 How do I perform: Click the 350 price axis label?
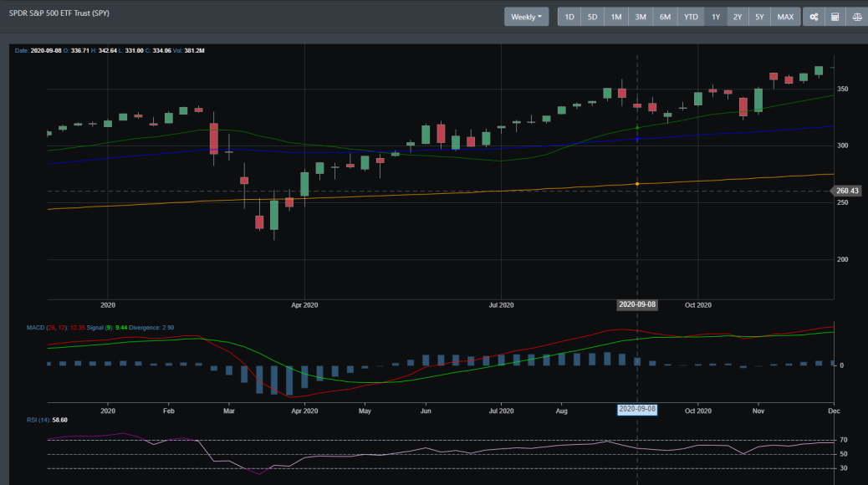click(843, 89)
